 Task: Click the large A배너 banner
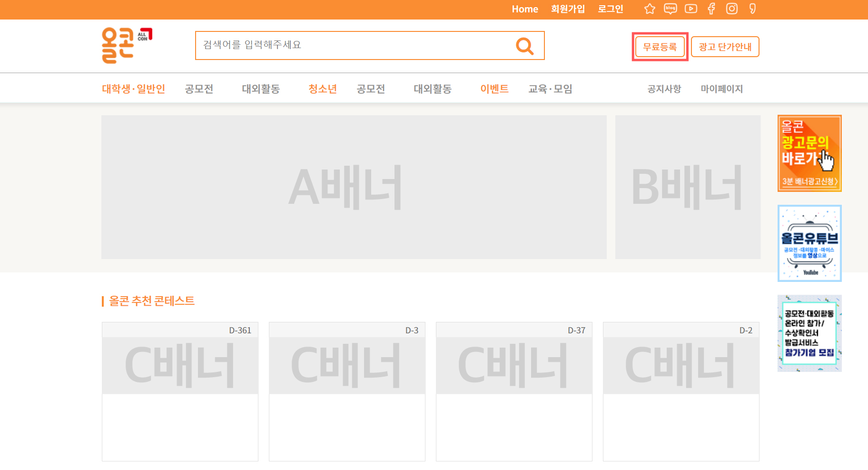point(354,187)
